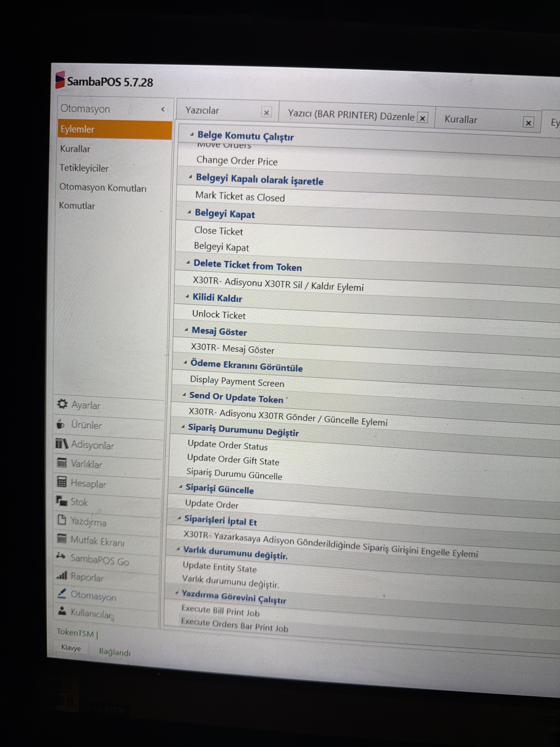
Task: Collapse the Sipariş Durumunu Değiştir group arrow
Action: [183, 427]
